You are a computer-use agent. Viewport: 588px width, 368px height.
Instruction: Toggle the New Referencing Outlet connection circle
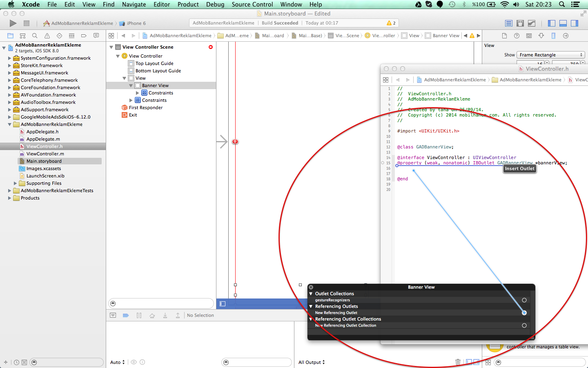(524, 313)
